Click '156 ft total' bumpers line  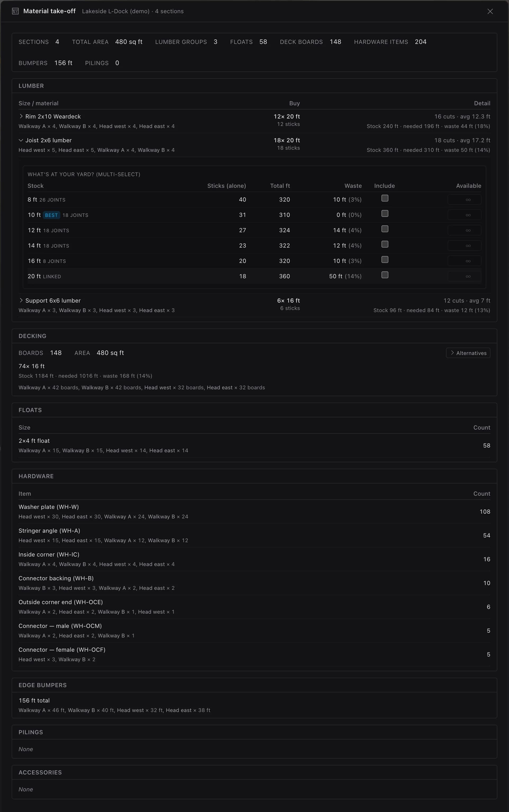(34, 700)
